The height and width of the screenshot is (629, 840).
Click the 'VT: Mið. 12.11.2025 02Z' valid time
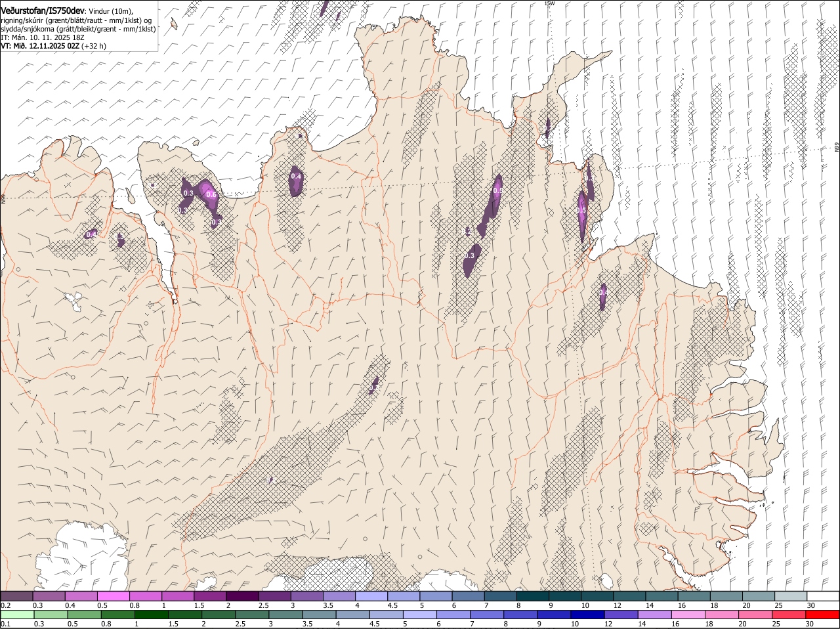(40, 46)
